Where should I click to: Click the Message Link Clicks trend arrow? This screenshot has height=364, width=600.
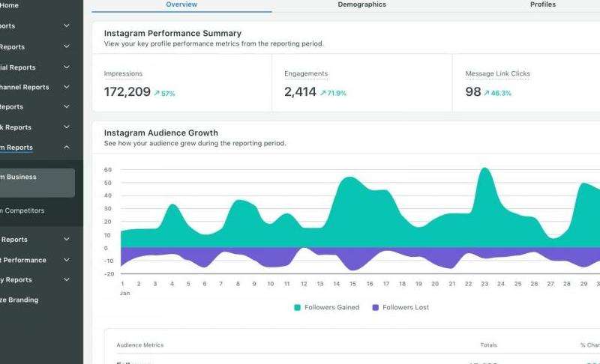tap(487, 94)
